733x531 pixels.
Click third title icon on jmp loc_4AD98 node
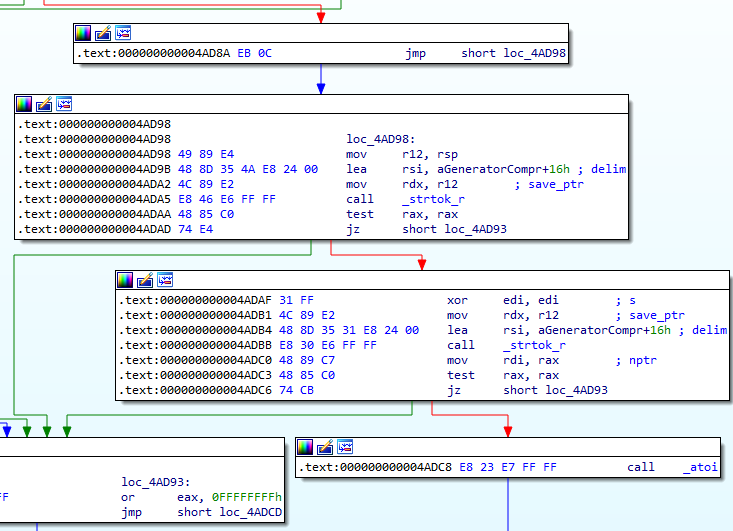[x=123, y=33]
